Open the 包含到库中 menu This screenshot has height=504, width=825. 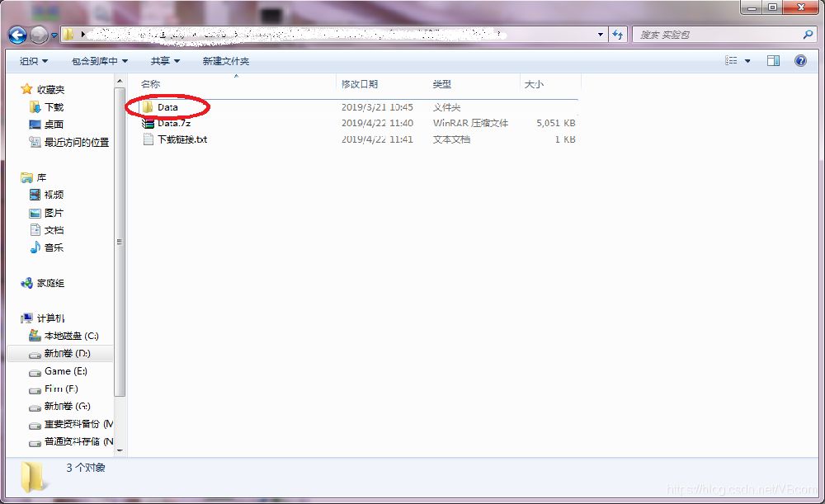[x=100, y=61]
